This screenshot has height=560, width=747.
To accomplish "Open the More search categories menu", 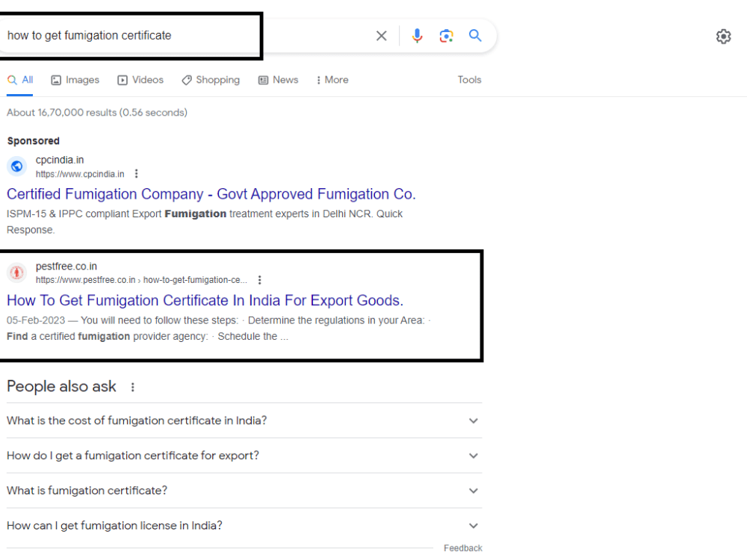I will 332,80.
